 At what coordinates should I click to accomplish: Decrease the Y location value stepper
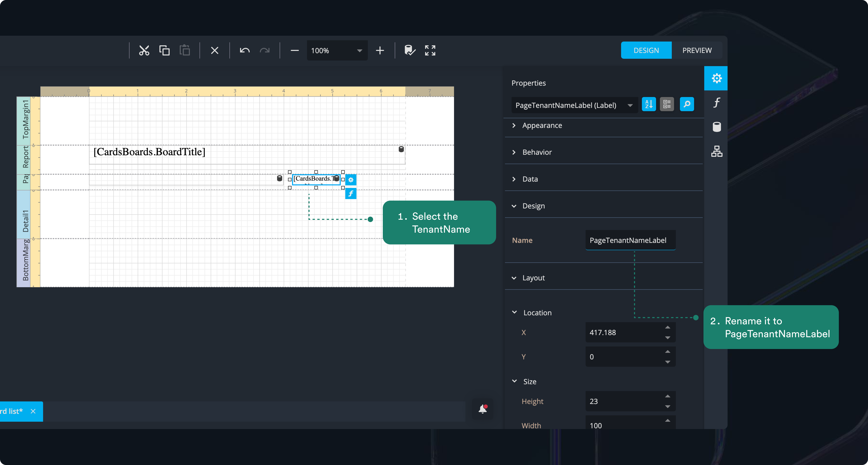click(667, 362)
